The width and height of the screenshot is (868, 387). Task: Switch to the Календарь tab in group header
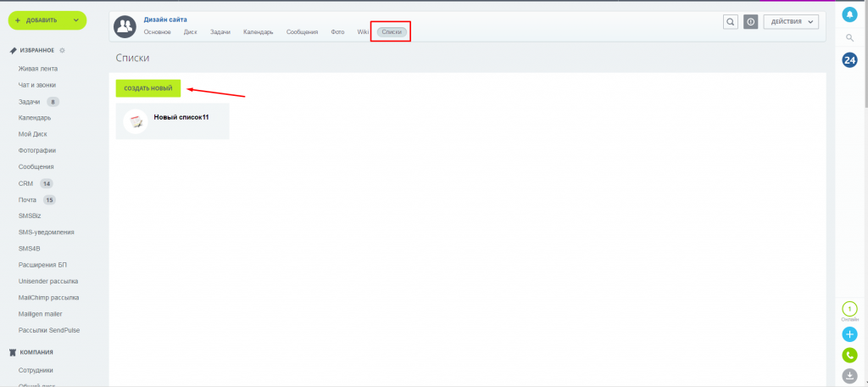click(258, 32)
